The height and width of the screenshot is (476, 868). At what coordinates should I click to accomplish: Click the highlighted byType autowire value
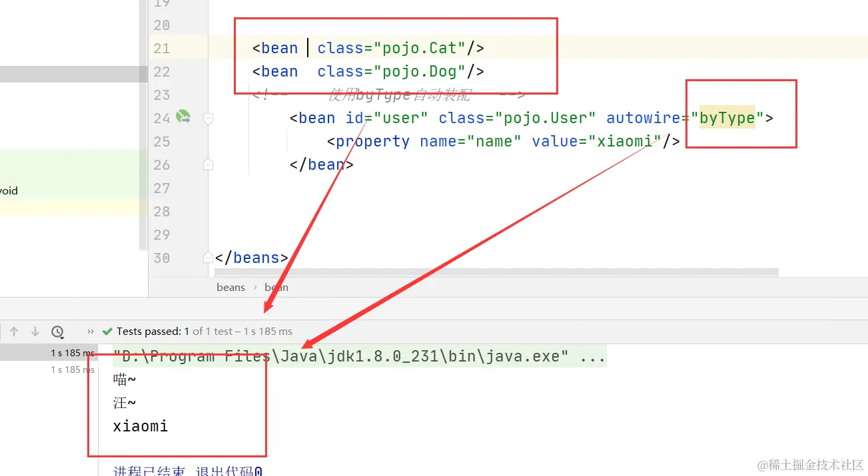pyautogui.click(x=727, y=119)
